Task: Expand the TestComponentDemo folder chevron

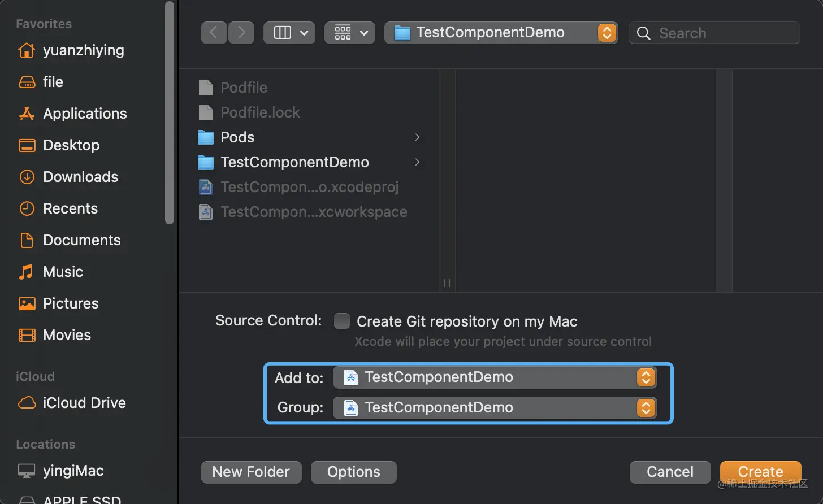Action: click(417, 162)
